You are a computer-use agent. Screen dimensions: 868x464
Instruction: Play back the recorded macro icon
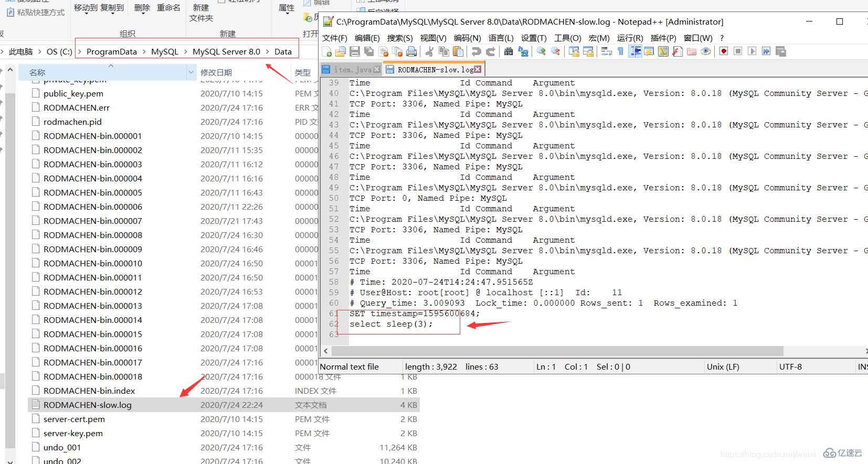[752, 51]
